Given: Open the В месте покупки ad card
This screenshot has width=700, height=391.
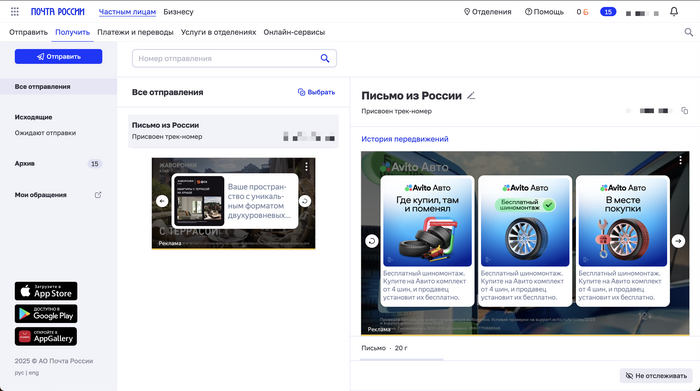Looking at the screenshot, I should [x=623, y=241].
